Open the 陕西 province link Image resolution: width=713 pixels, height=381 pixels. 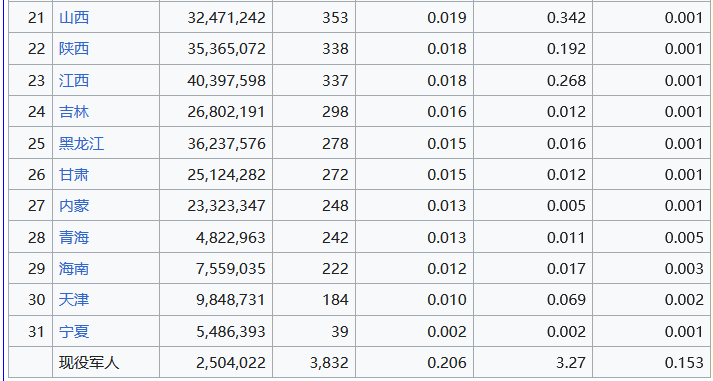[74, 49]
